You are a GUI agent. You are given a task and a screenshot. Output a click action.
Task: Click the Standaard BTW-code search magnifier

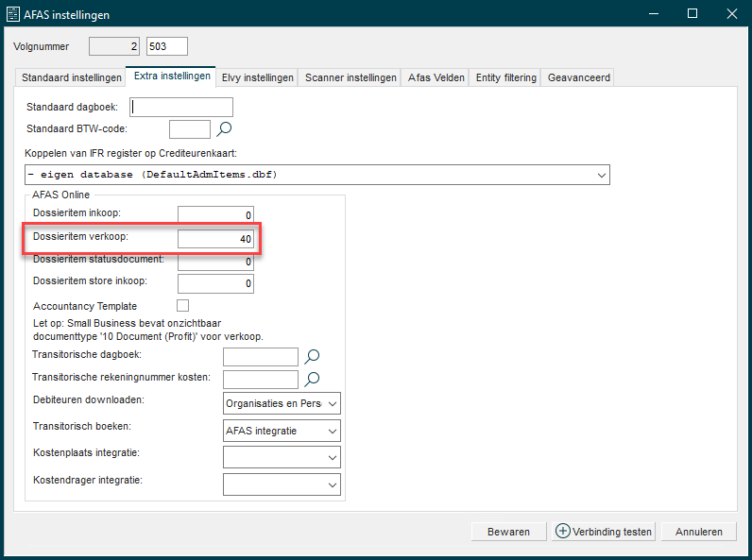coord(225,129)
